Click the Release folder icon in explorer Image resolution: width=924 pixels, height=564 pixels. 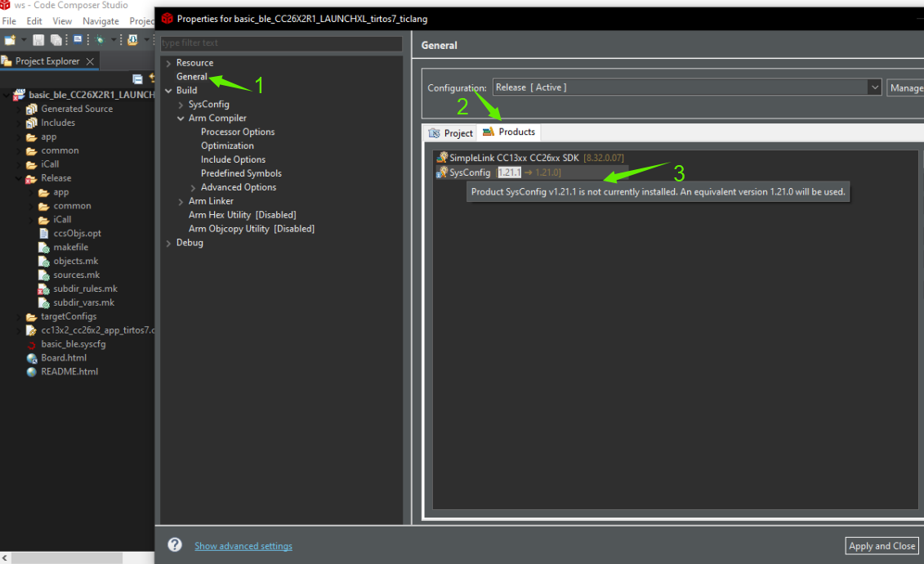pos(32,178)
